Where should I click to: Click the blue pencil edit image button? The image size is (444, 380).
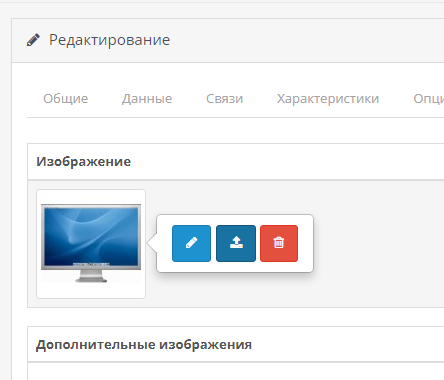coord(191,243)
